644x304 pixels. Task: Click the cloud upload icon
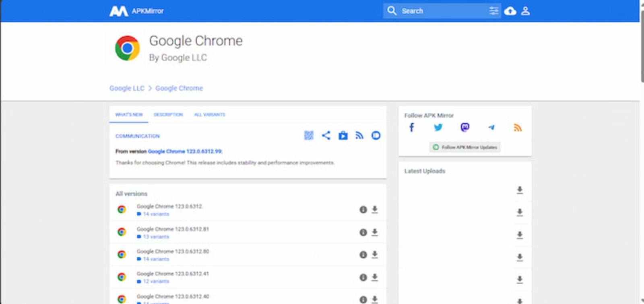(x=510, y=11)
